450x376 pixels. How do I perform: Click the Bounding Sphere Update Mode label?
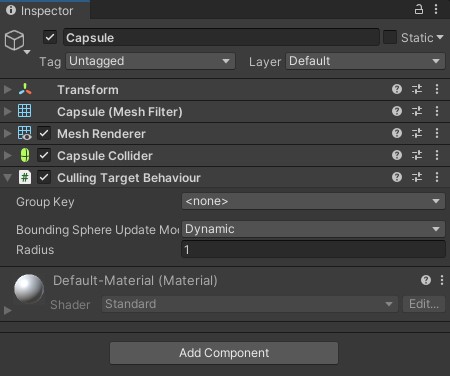pos(97,230)
